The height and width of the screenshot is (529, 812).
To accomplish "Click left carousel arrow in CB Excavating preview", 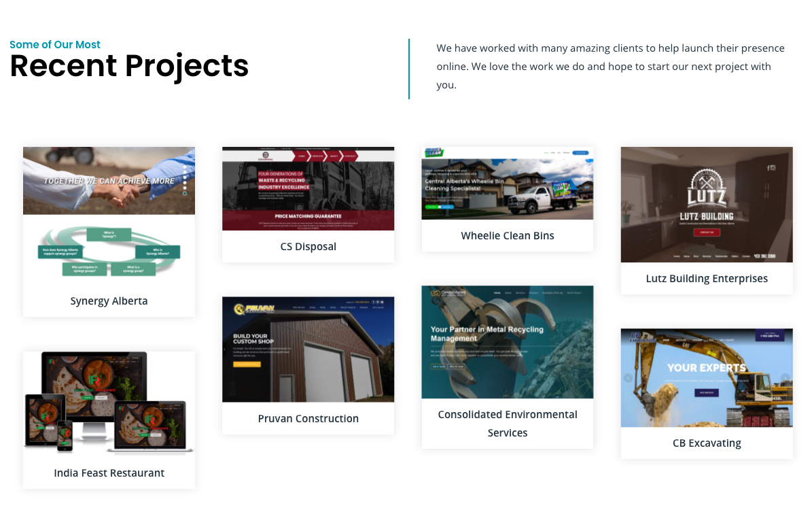I will (628, 378).
